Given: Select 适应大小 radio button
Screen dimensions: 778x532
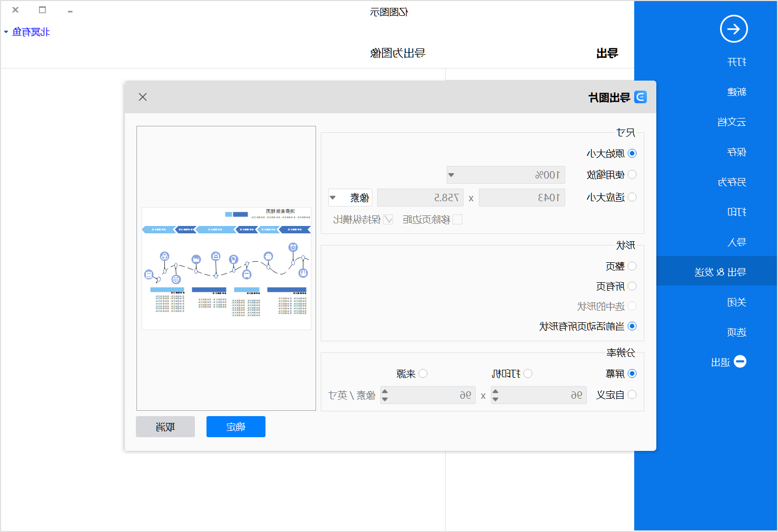Looking at the screenshot, I should coord(632,197).
